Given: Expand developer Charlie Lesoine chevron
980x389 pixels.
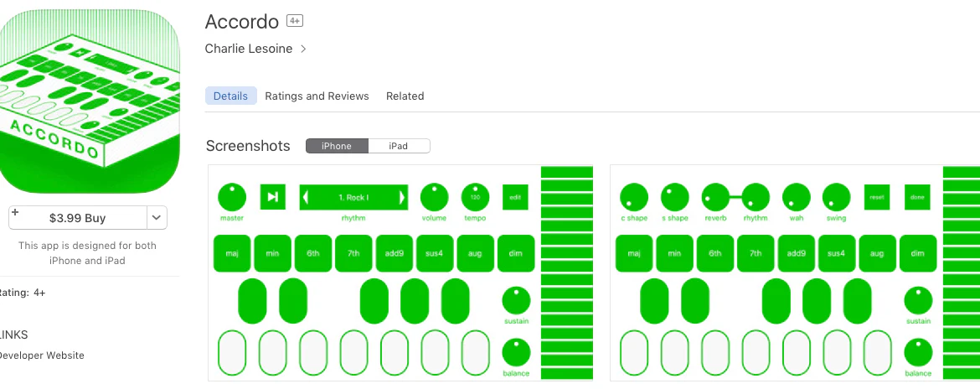Looking at the screenshot, I should [x=303, y=49].
